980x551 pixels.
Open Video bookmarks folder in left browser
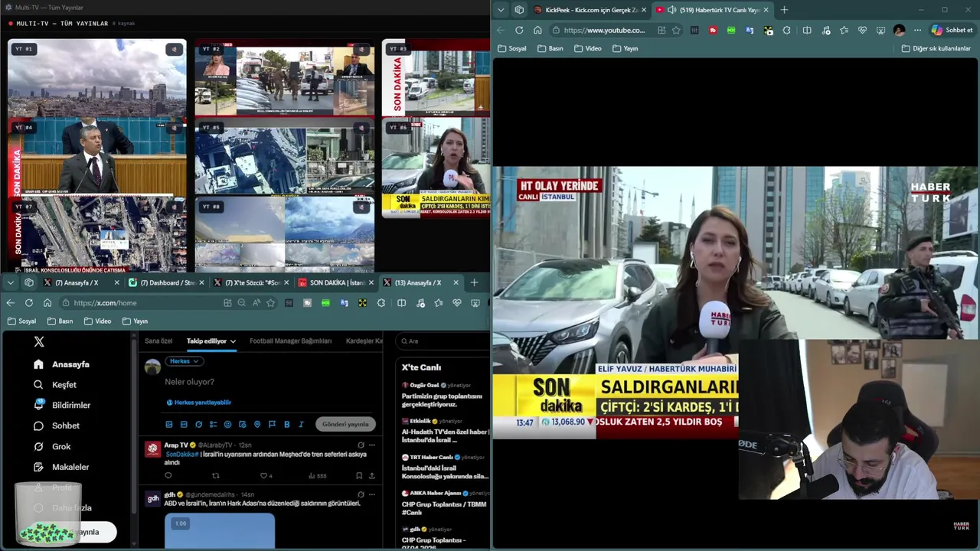98,321
